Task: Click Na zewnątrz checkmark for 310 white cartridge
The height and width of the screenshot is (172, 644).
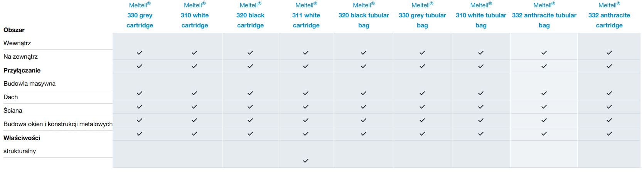Action: click(194, 66)
